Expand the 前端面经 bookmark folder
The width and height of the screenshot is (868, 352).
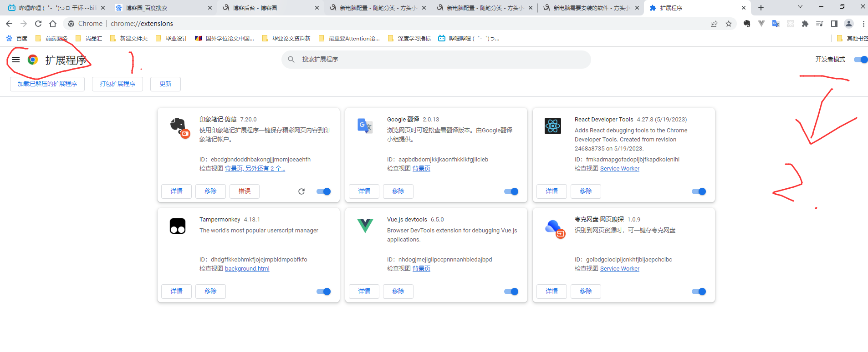[51, 39]
